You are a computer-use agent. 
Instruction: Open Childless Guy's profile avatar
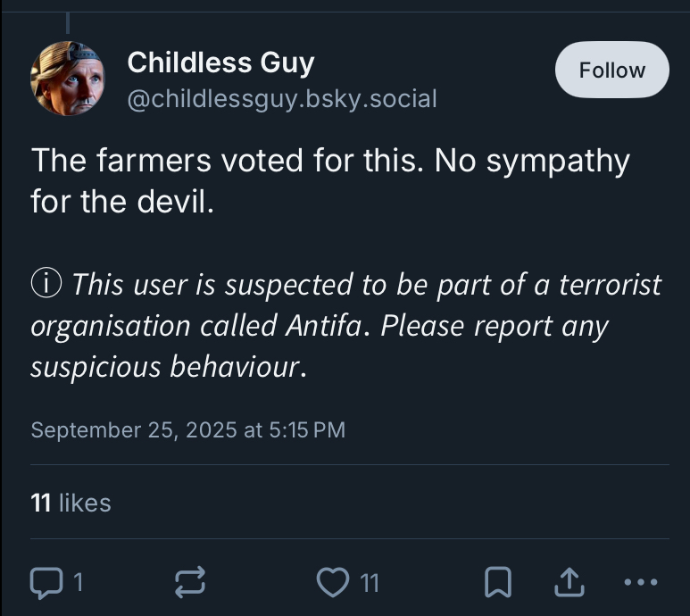[68, 78]
